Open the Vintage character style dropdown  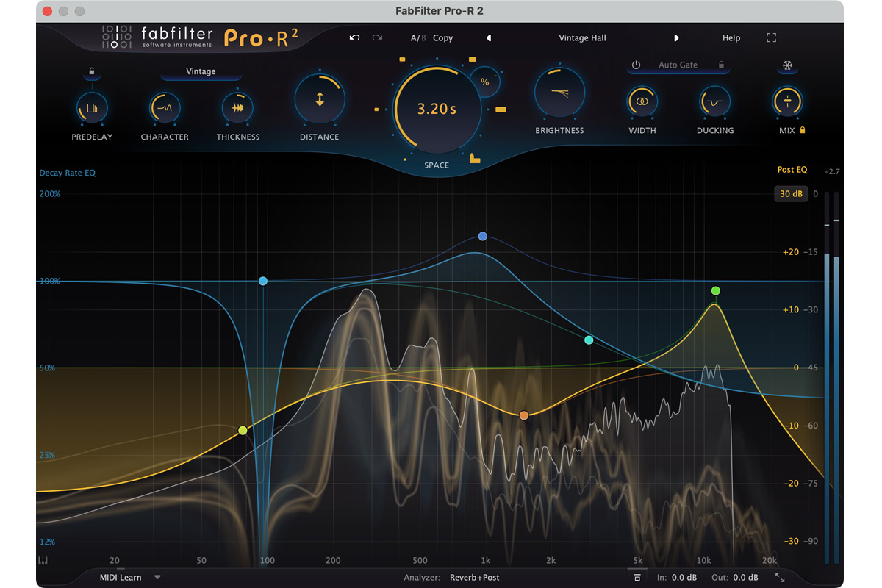tap(201, 72)
